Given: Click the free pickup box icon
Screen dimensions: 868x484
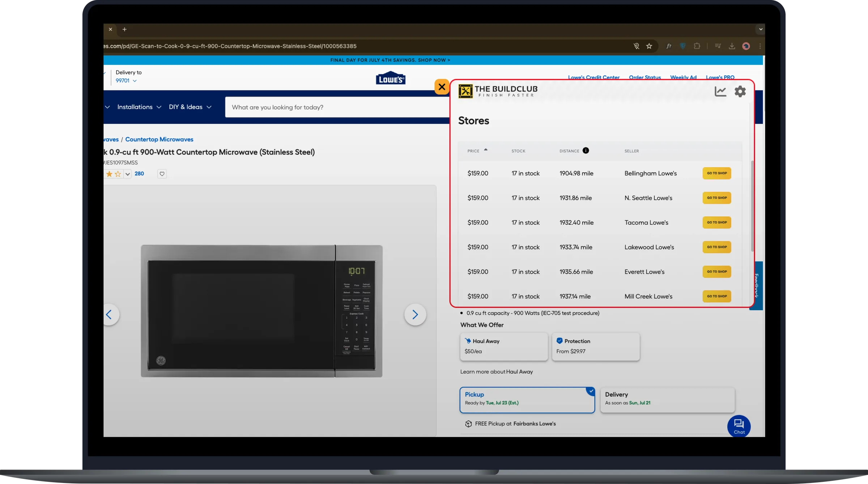Looking at the screenshot, I should [468, 424].
